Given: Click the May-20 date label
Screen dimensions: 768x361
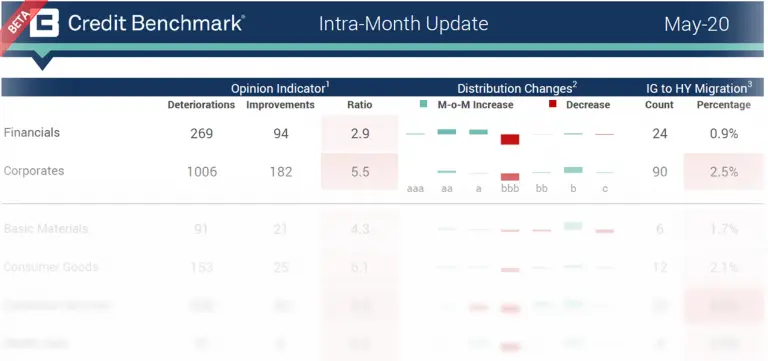Looking at the screenshot, I should [x=696, y=24].
